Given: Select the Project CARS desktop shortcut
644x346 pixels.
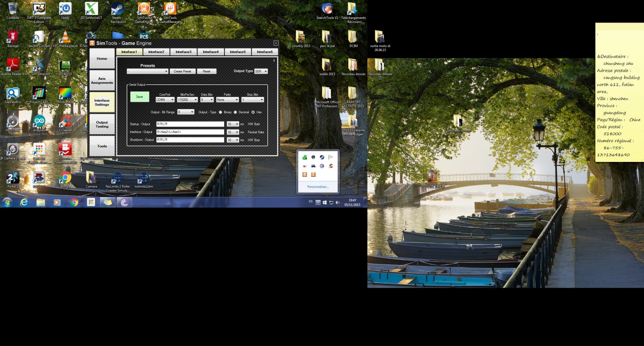Looking at the screenshot, I should click(39, 95).
